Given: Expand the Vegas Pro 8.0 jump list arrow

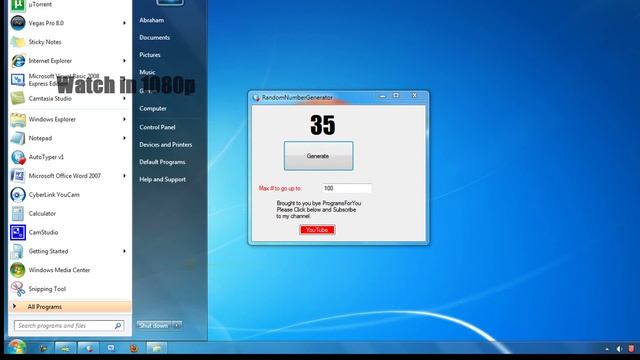Looking at the screenshot, I should click(124, 23).
